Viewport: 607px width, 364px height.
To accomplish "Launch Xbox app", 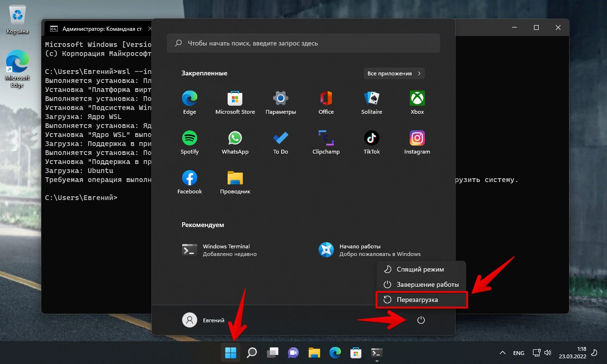I will tap(417, 103).
